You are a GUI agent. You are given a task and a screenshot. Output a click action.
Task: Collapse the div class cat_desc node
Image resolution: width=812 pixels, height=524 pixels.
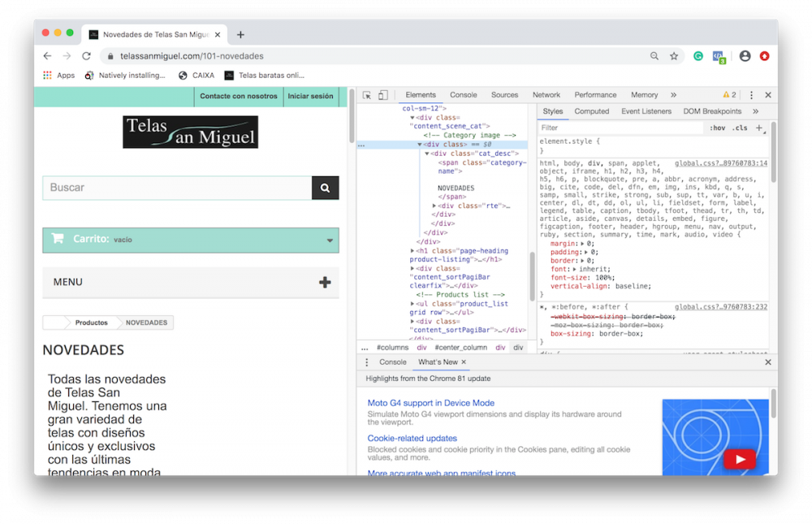[427, 154]
